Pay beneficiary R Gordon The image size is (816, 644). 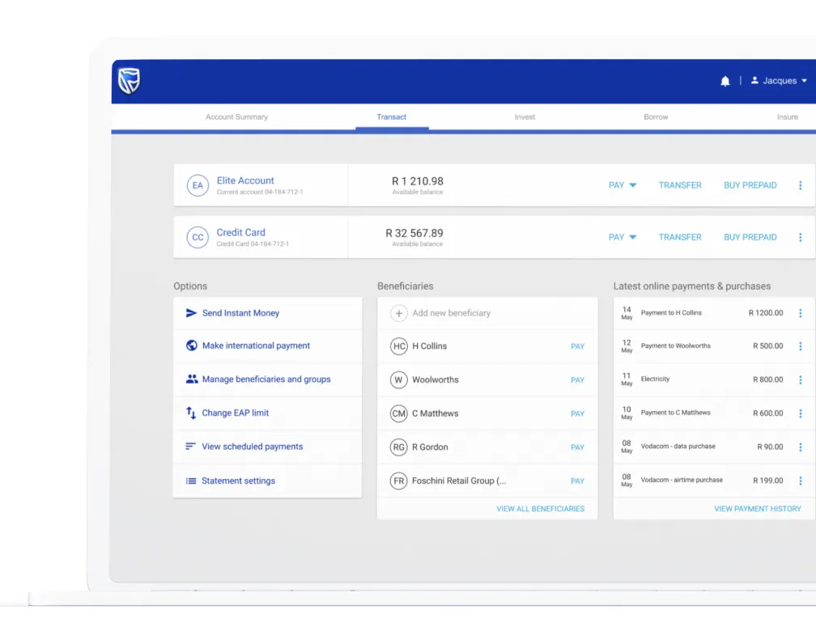pos(578,447)
